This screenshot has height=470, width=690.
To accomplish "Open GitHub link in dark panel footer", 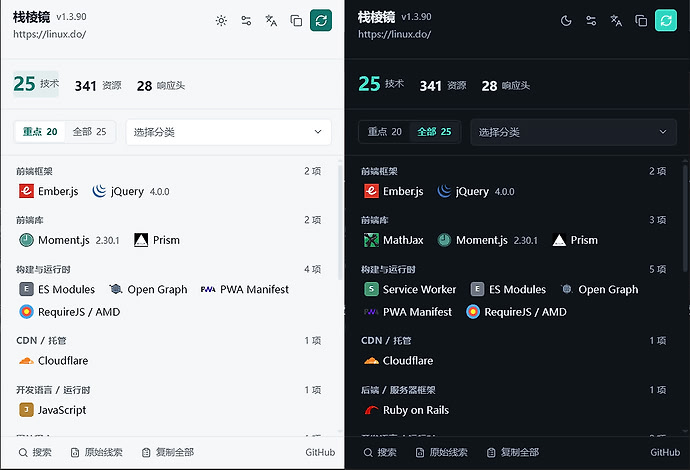I will (x=665, y=452).
